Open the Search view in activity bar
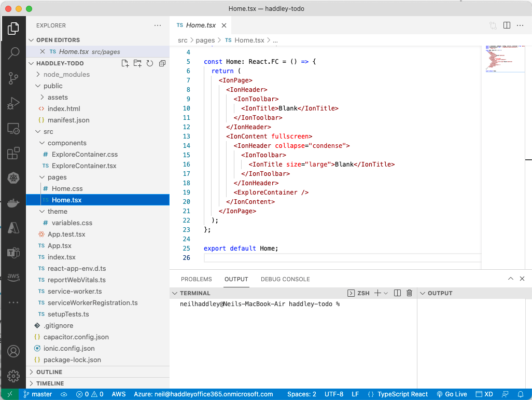The height and width of the screenshot is (400, 532). (13, 53)
